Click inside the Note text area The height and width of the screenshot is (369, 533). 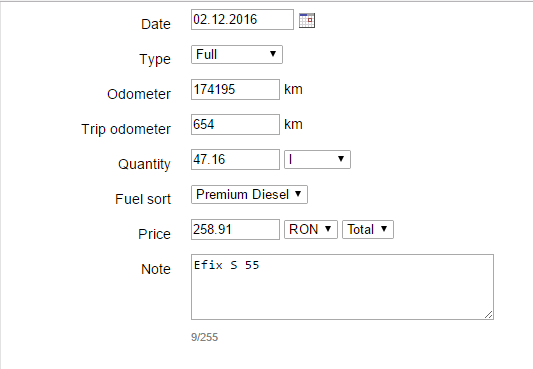(x=342, y=287)
